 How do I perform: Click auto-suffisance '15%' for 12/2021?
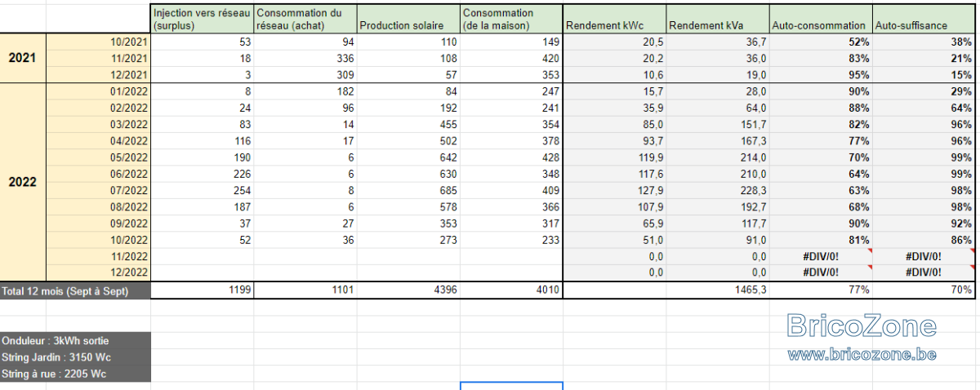(924, 74)
